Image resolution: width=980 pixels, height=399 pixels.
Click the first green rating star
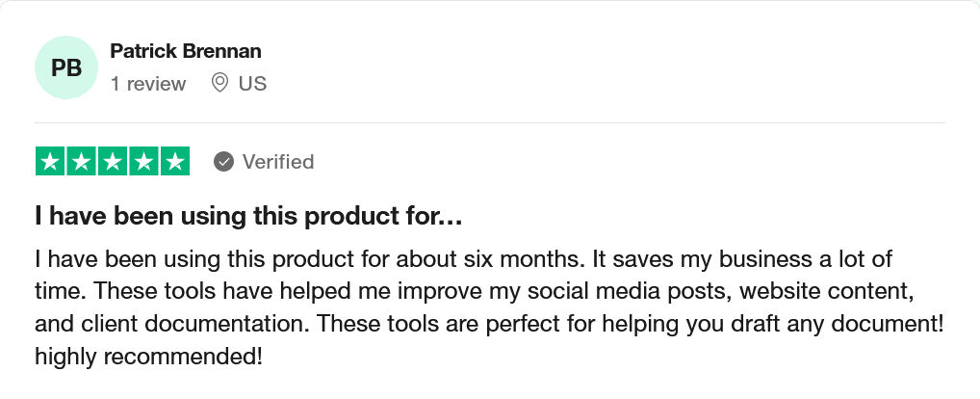pos(50,162)
